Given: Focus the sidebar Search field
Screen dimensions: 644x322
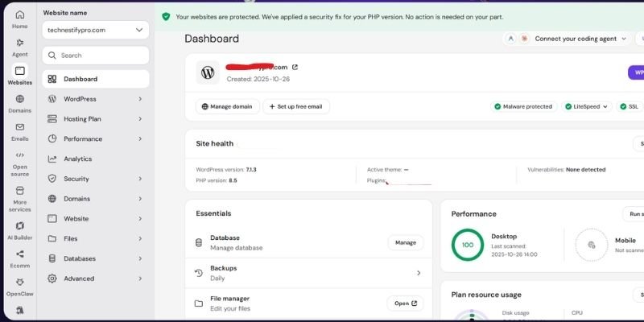Looking at the screenshot, I should click(x=96, y=55).
